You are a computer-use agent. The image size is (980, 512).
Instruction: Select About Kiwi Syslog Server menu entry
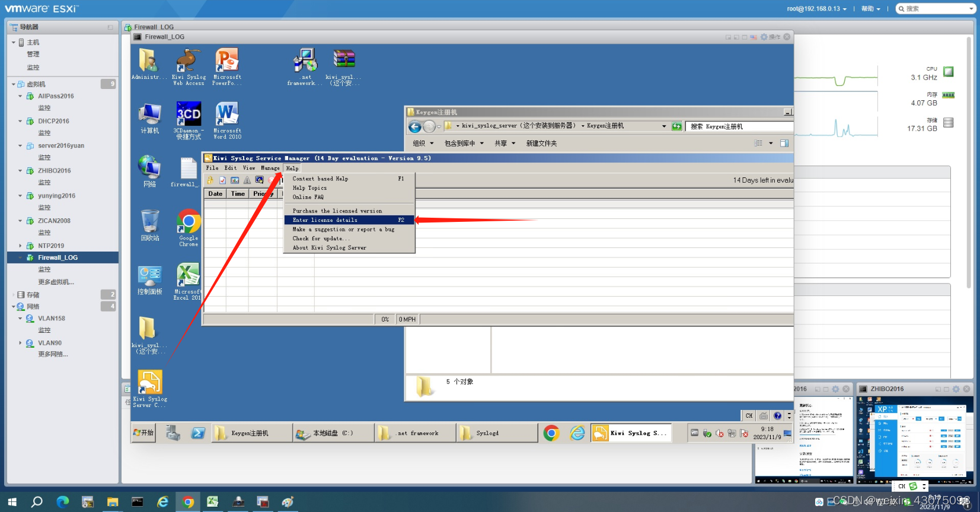tap(350, 248)
